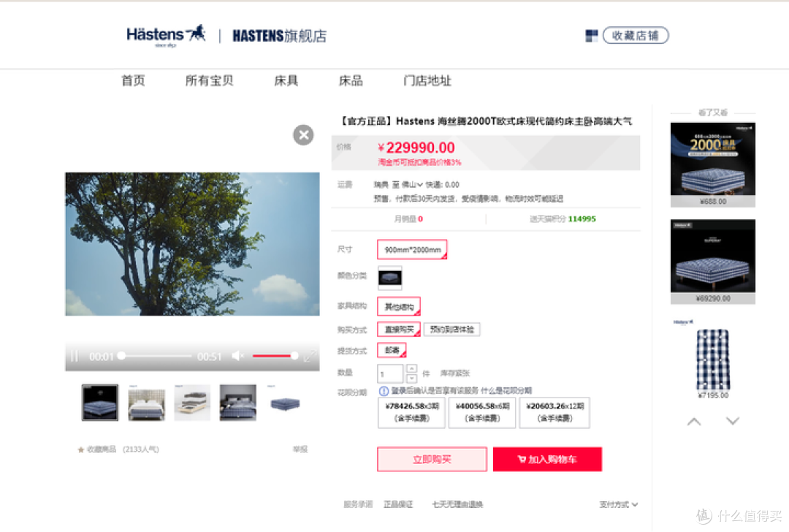Mute the video sound
This screenshot has width=789, height=532.
click(x=237, y=357)
